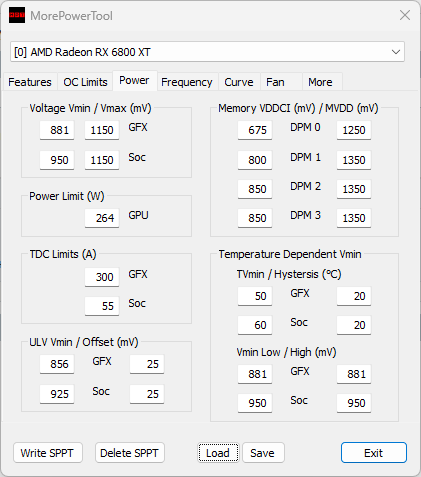Screen dimensions: 421x477
Task: Select the DPM 0 MVDD field showing 1250
Action: (x=354, y=130)
